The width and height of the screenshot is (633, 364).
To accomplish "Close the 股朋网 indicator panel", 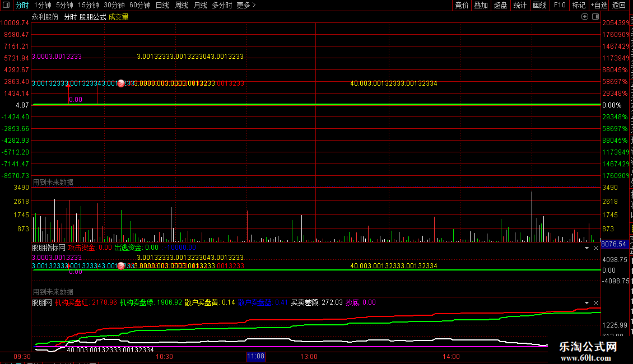I will (x=596, y=303).
